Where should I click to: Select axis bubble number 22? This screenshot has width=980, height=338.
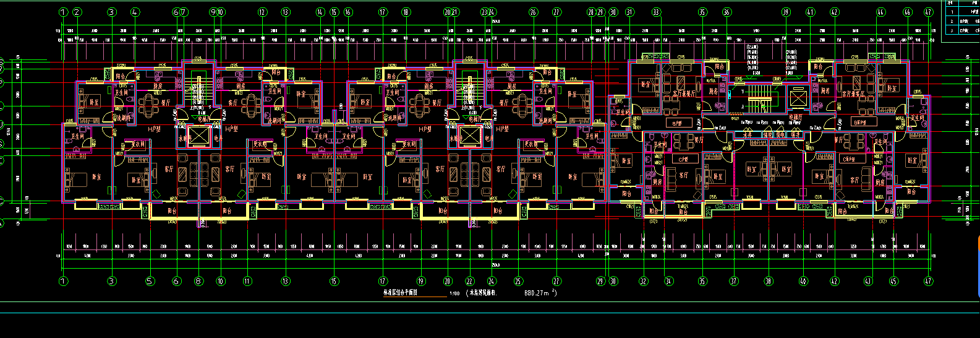click(469, 281)
